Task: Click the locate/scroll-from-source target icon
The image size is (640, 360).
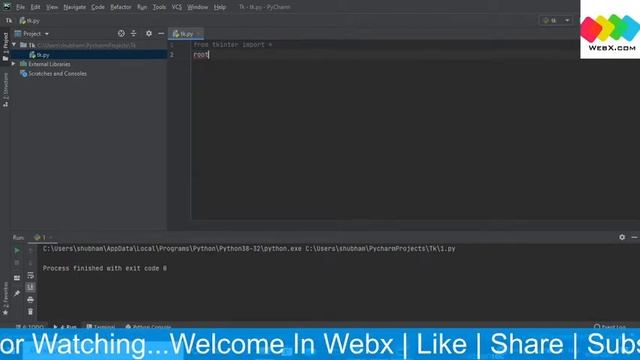Action: coord(121,33)
